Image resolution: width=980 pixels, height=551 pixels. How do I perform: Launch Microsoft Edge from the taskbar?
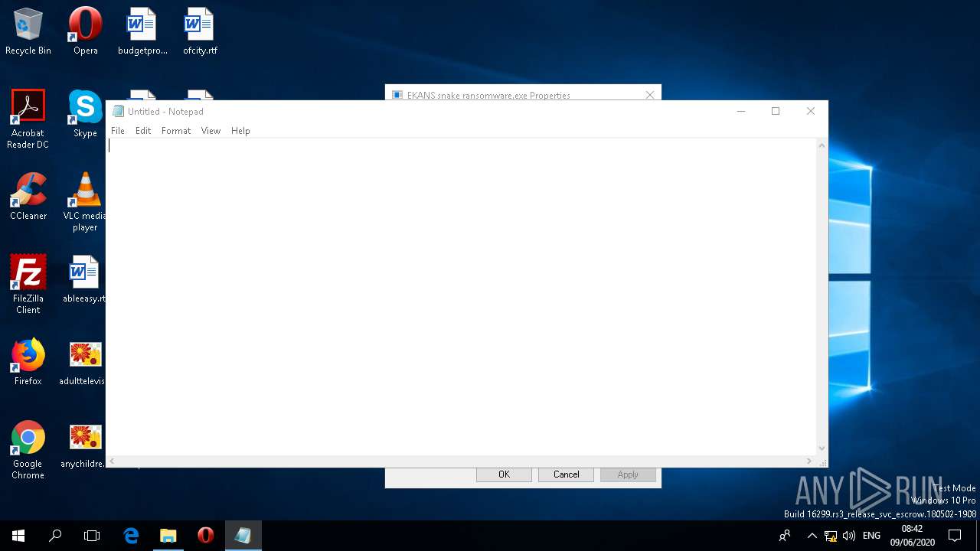point(131,536)
